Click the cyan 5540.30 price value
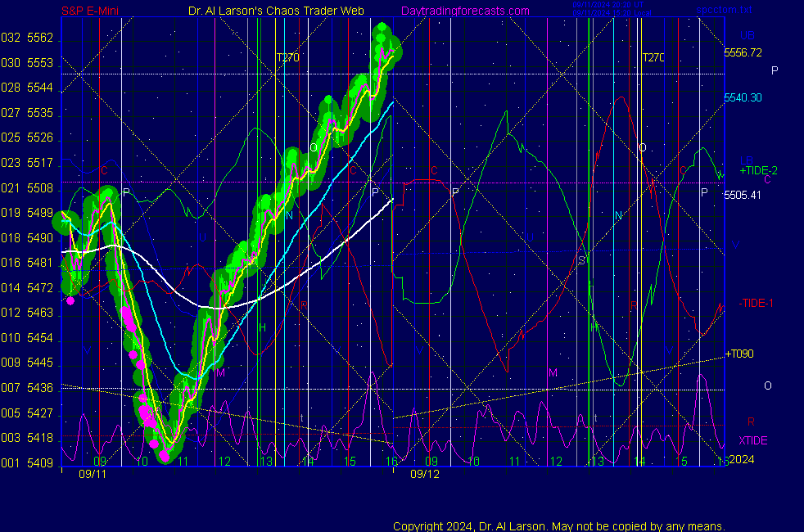 [743, 97]
